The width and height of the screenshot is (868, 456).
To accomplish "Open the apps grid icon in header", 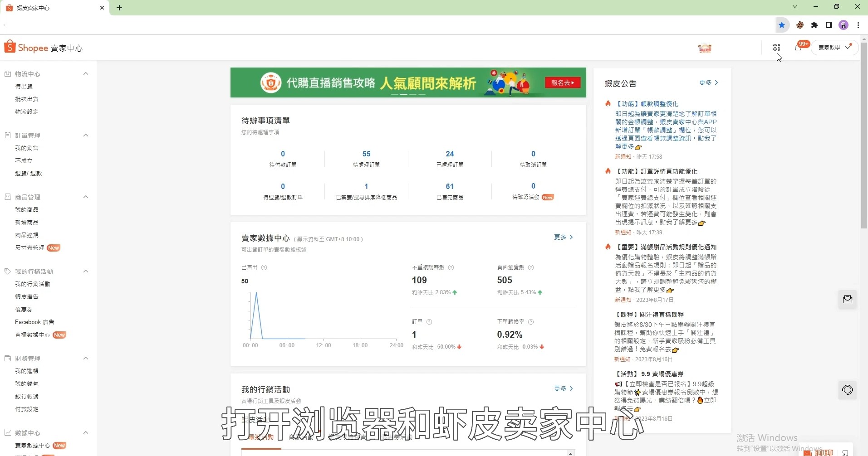I will pyautogui.click(x=776, y=48).
